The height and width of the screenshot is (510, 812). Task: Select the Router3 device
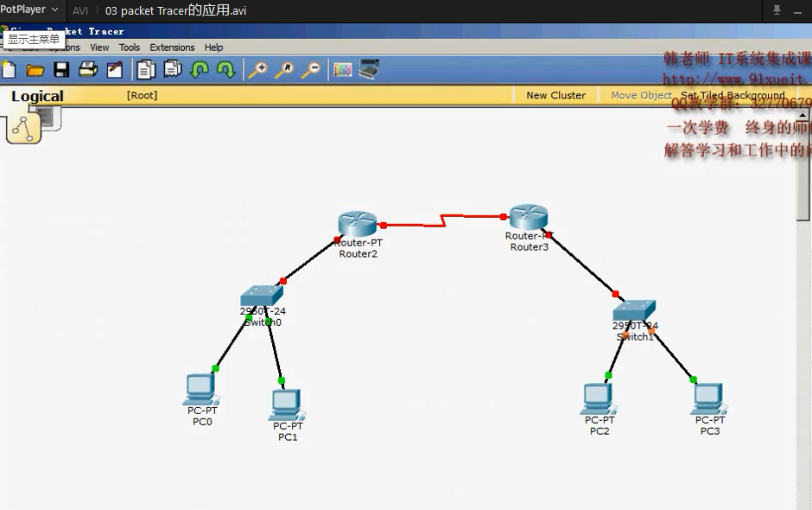click(x=528, y=217)
